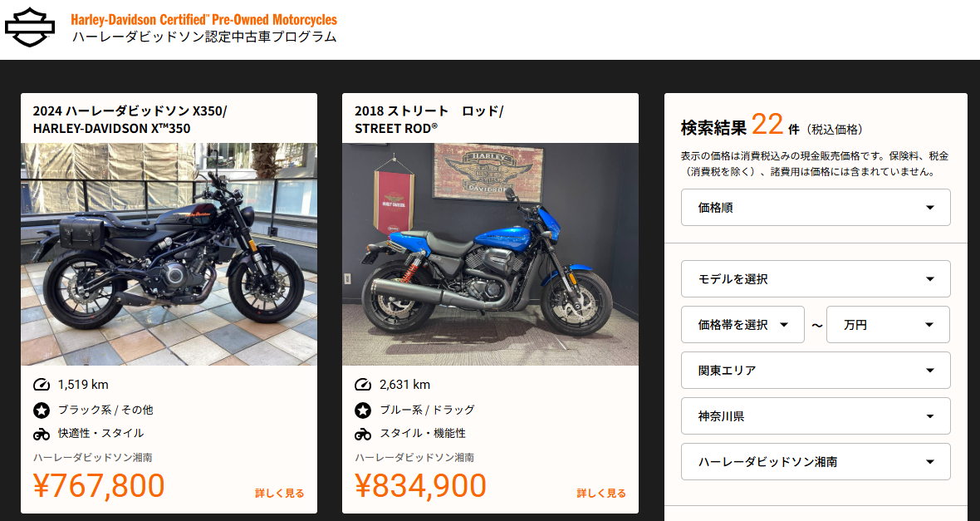The width and height of the screenshot is (980, 521).
Task: Click motorcycle icon beside 快適性・スタイル
Action: tap(42, 434)
